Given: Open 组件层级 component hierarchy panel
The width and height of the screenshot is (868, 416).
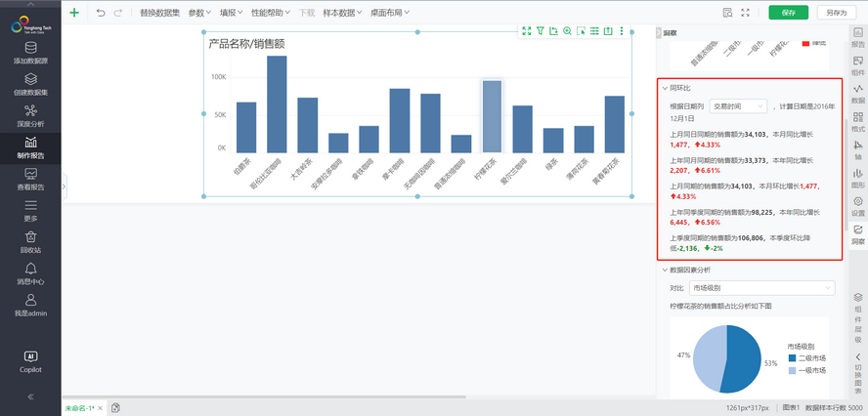Looking at the screenshot, I should [858, 317].
